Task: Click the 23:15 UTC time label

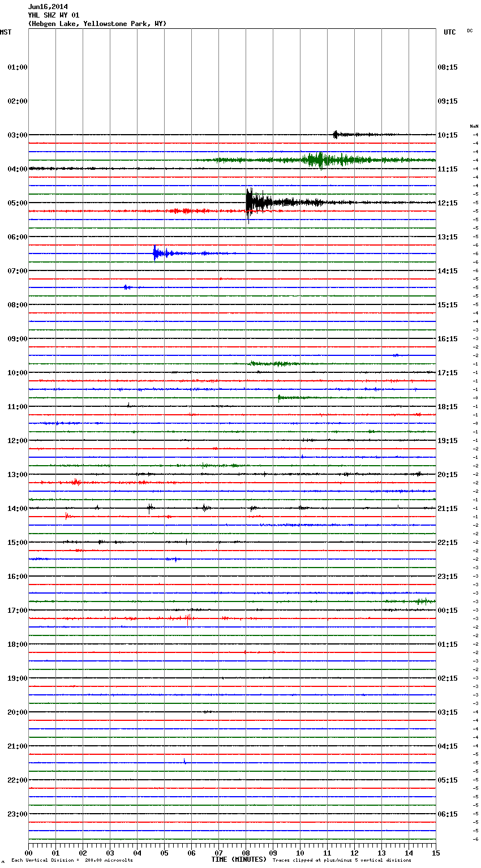Action: pos(448,577)
